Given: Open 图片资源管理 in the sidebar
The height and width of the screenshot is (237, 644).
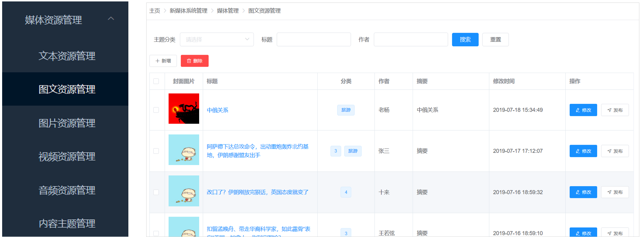Looking at the screenshot, I should 67,123.
